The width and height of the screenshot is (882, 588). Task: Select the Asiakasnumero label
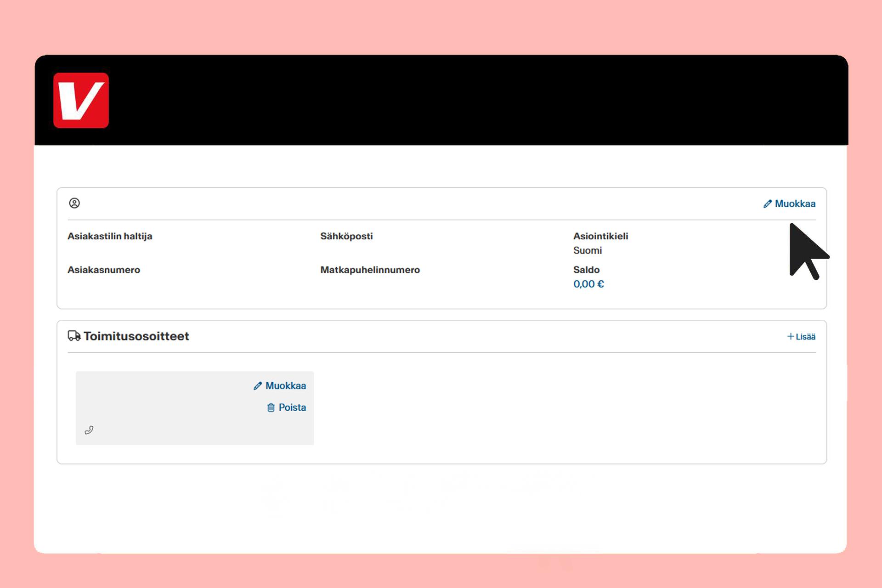click(x=104, y=270)
